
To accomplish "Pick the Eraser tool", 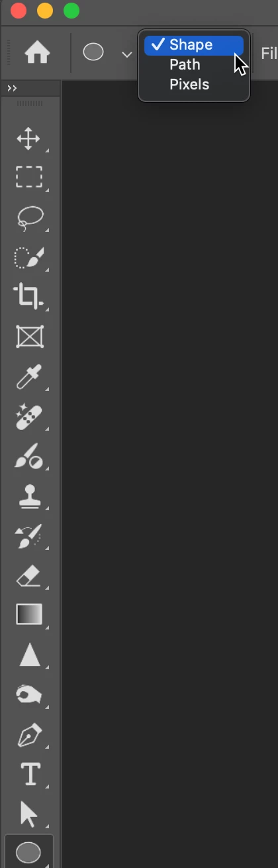I will point(28,576).
